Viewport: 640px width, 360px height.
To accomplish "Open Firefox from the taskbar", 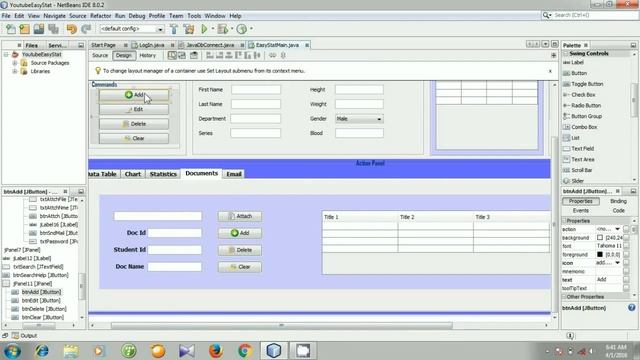I will 216,351.
